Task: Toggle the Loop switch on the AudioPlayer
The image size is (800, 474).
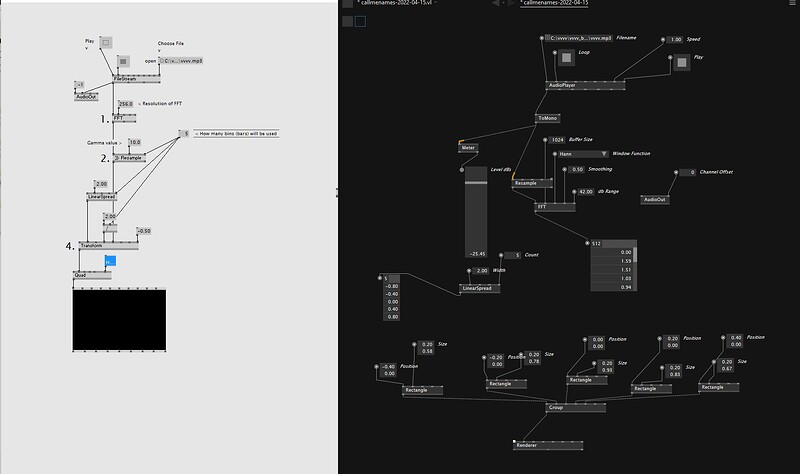Action: (566, 58)
